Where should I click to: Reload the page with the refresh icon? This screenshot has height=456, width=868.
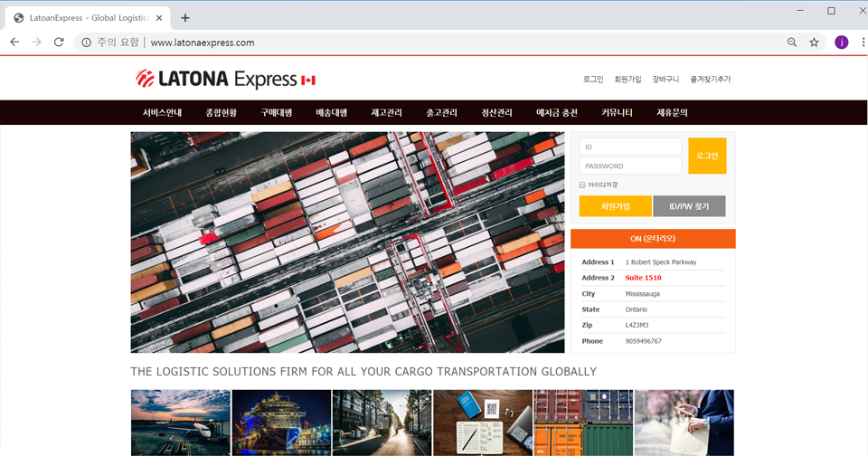click(59, 43)
